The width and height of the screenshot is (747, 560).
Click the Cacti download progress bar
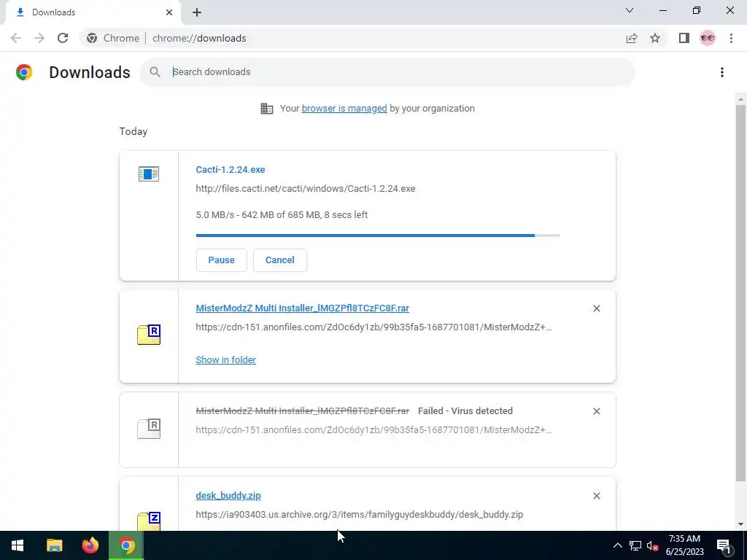tap(378, 236)
